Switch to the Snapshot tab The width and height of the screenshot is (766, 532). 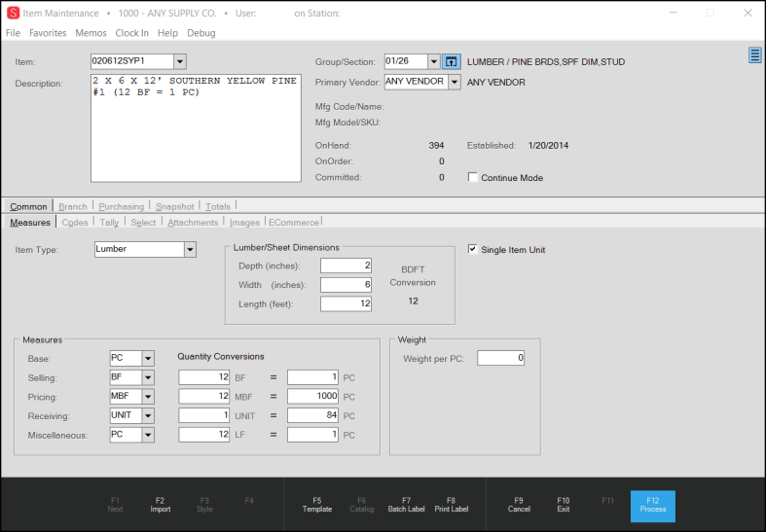coord(175,206)
